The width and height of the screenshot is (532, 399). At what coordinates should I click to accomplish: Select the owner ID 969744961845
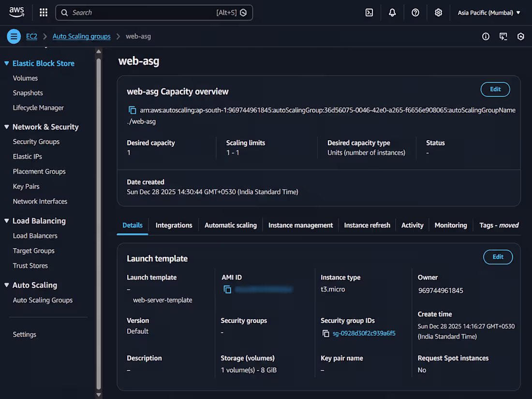(441, 291)
